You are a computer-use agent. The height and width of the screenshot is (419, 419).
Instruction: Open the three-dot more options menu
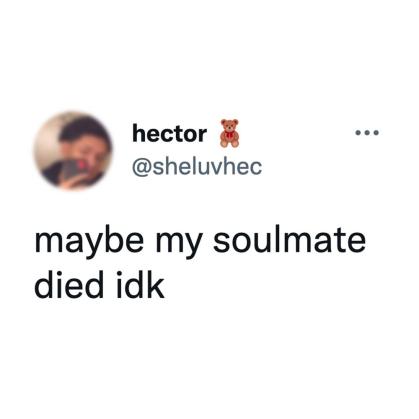point(367,133)
